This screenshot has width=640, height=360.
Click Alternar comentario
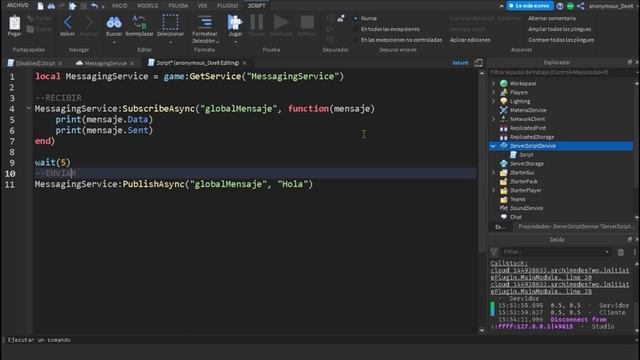pos(552,18)
